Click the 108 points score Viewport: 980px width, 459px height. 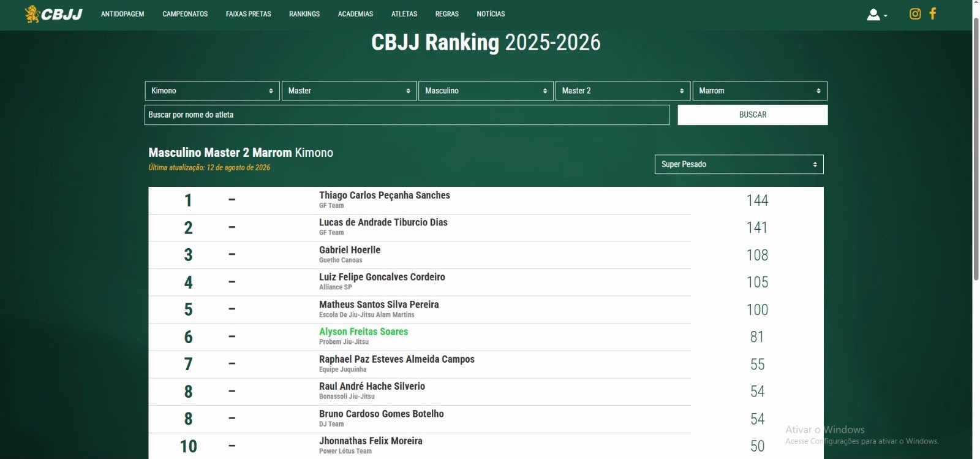coord(757,255)
